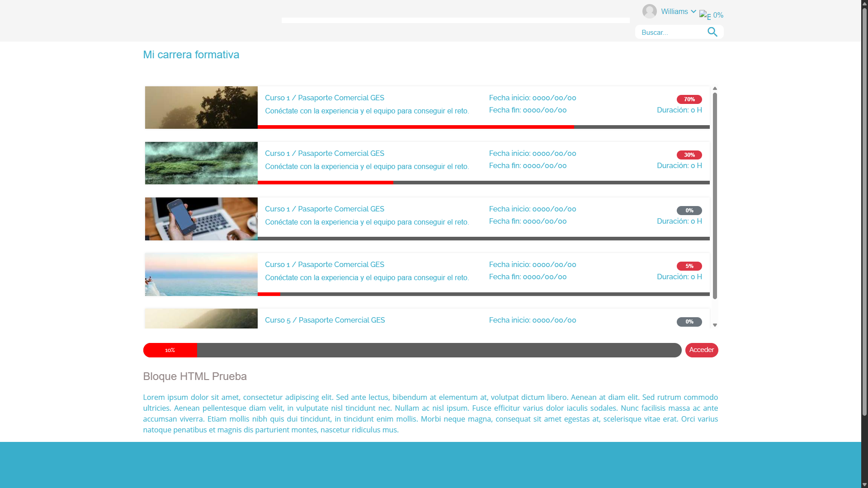Click the 30% course progress bar
The height and width of the screenshot is (488, 868).
[484, 183]
